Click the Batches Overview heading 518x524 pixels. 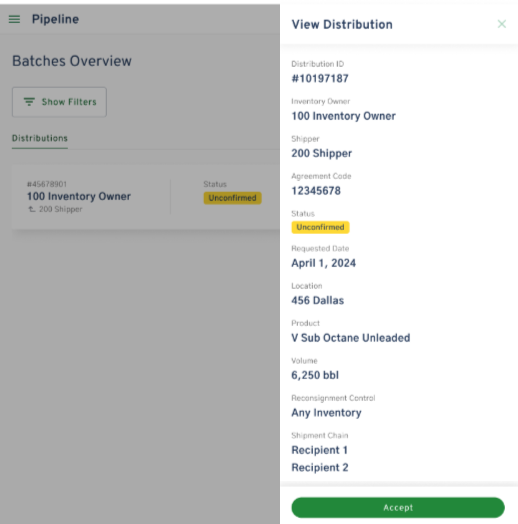(72, 61)
